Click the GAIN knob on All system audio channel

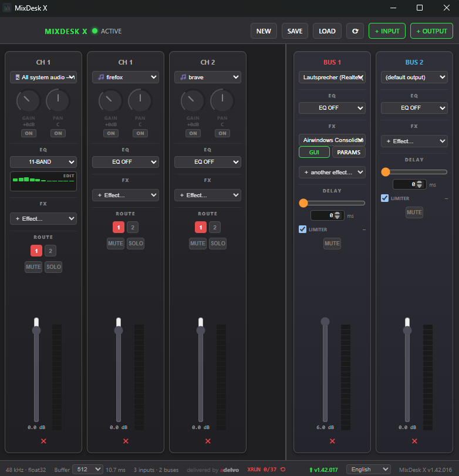tap(28, 100)
